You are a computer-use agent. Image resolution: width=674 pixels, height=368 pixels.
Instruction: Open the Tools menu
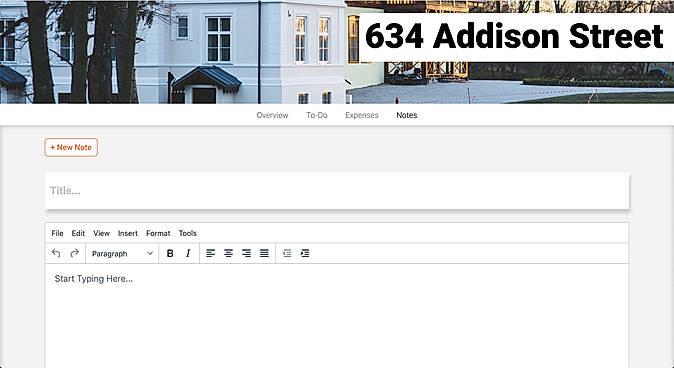pyautogui.click(x=187, y=233)
